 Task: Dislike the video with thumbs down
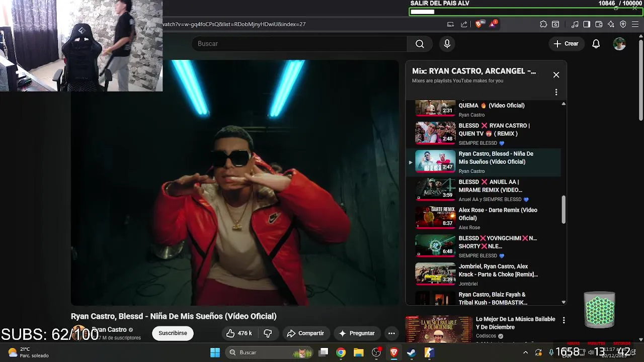(x=268, y=333)
